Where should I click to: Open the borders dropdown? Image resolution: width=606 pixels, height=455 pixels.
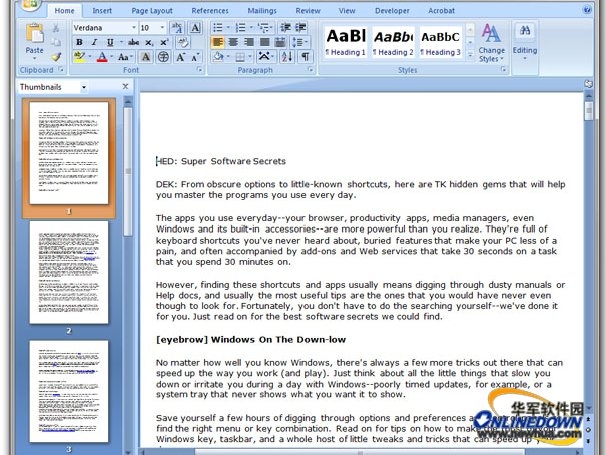point(250,57)
